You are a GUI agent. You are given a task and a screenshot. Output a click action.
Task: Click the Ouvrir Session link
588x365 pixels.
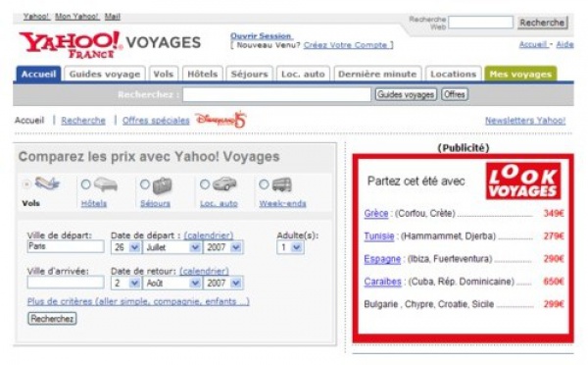pyautogui.click(x=262, y=36)
